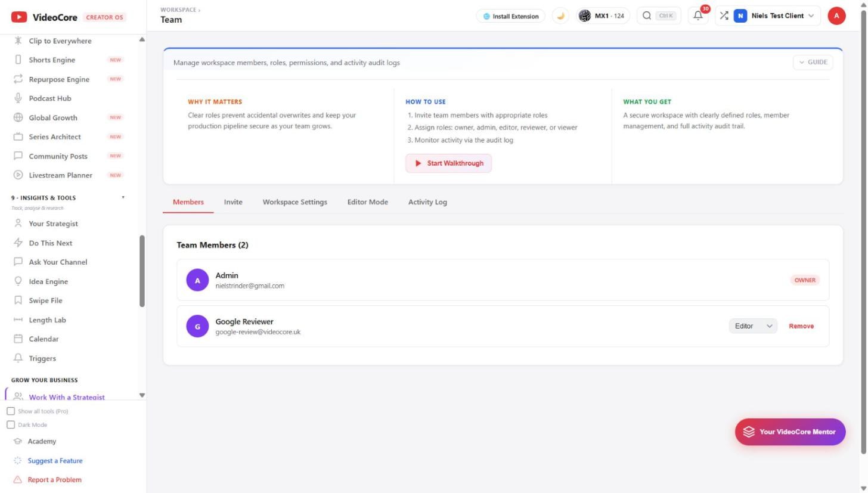Click the Ctrl K search field
Screen dimensions: 868x493
pos(659,16)
